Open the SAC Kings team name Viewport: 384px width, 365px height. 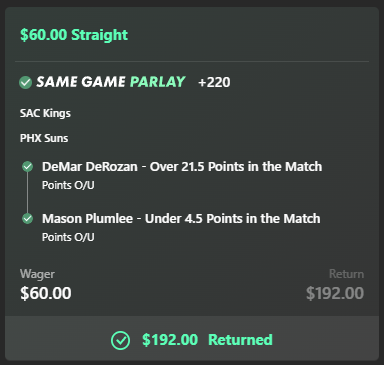coord(45,113)
